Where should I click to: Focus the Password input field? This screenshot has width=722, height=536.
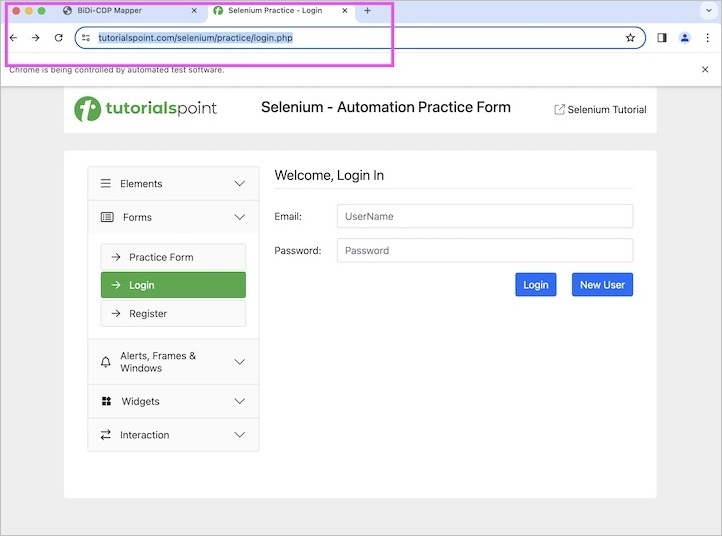tap(485, 251)
